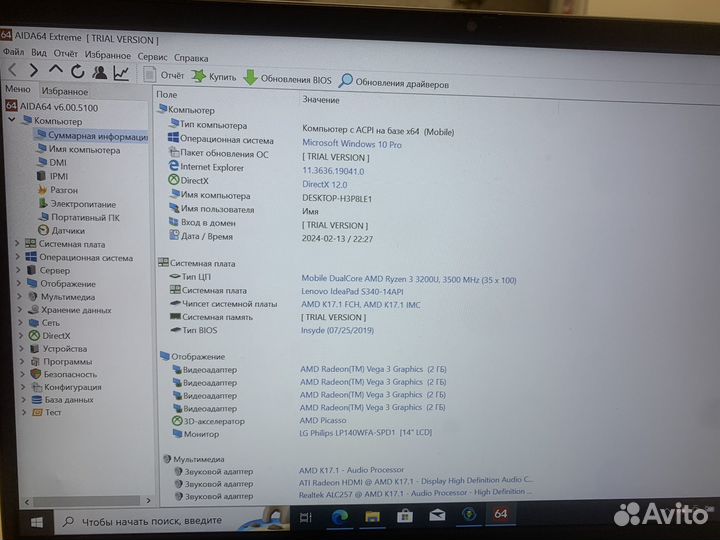Click the Forward navigation arrow

34,70
